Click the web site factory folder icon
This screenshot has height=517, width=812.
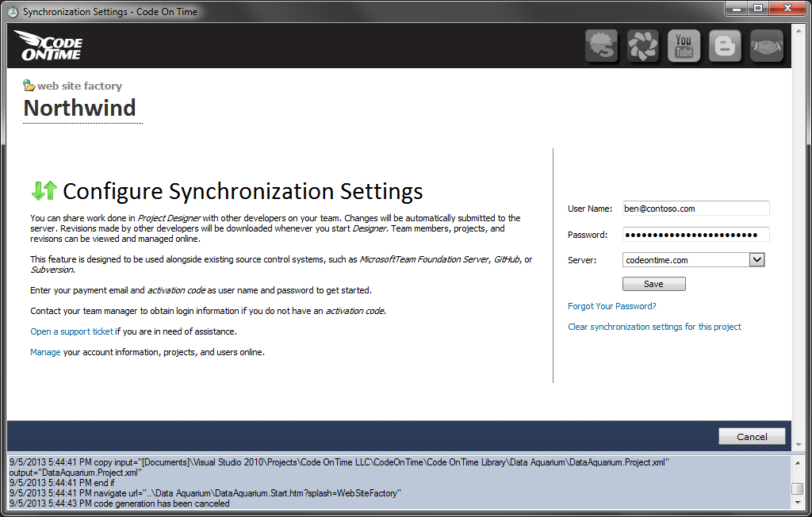click(x=29, y=86)
